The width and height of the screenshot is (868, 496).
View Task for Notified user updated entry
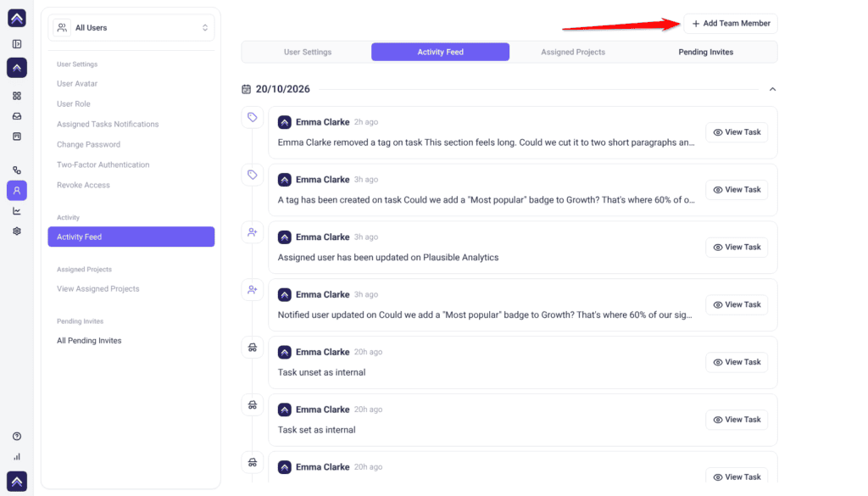[737, 305]
